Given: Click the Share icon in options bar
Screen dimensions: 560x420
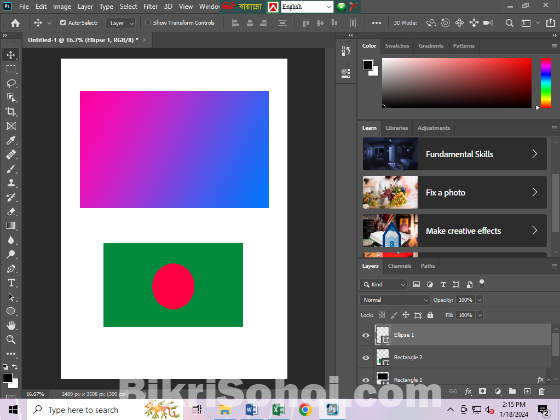Looking at the screenshot, I should 550,23.
